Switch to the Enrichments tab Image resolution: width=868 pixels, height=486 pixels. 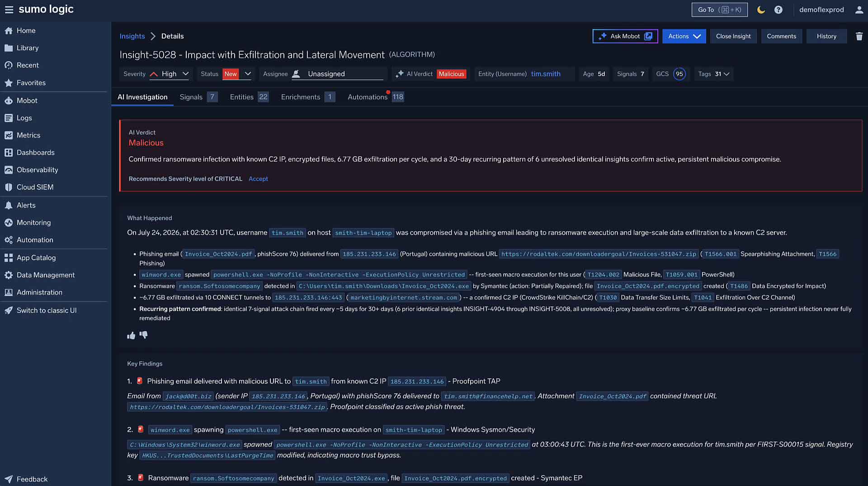308,97
